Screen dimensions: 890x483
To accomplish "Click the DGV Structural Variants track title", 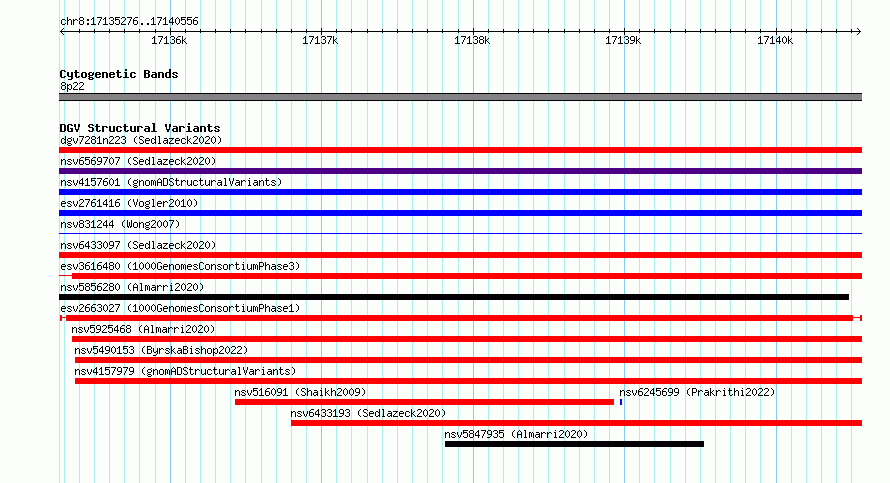I will pos(140,128).
